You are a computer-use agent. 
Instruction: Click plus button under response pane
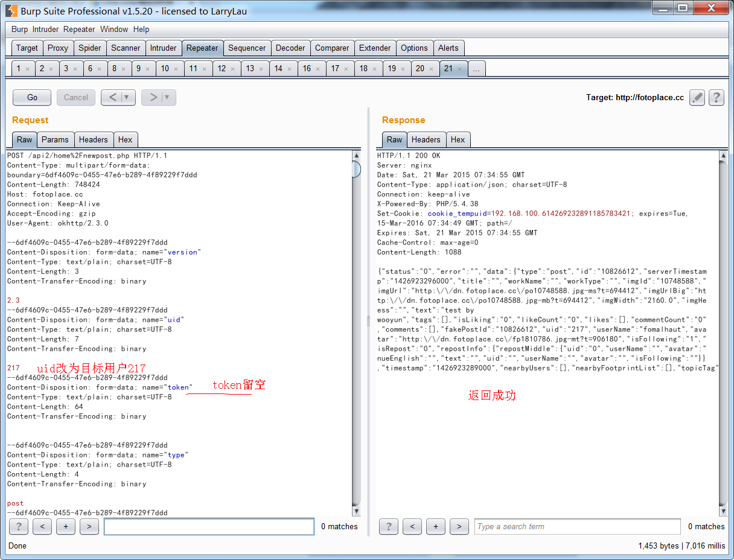click(x=436, y=526)
